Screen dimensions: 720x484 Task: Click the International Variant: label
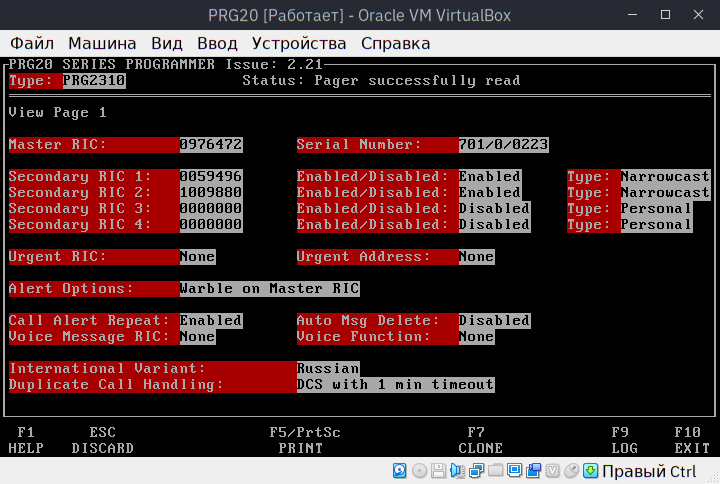pyautogui.click(x=107, y=369)
